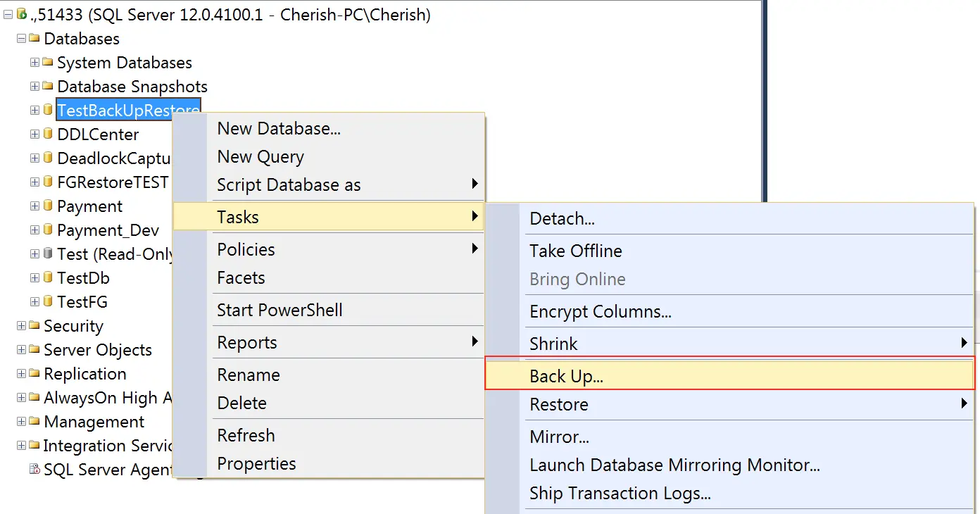Click the SQL Server Agent icon
980x514 pixels.
point(34,470)
